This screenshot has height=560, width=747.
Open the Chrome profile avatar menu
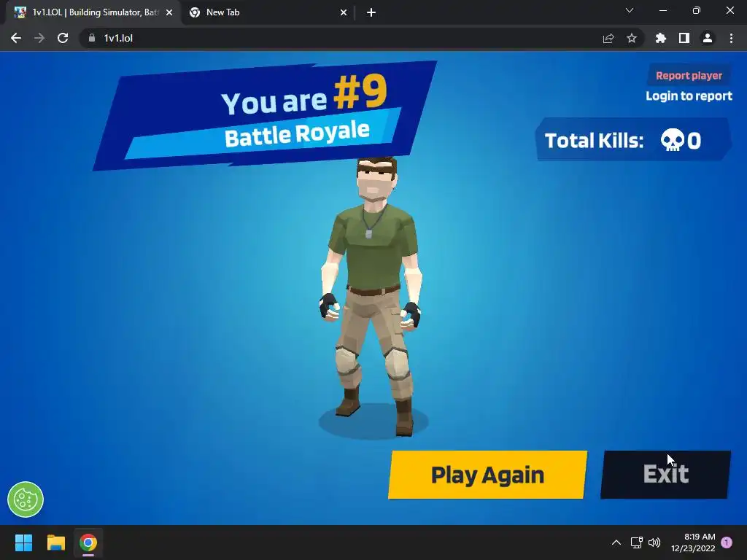708,38
